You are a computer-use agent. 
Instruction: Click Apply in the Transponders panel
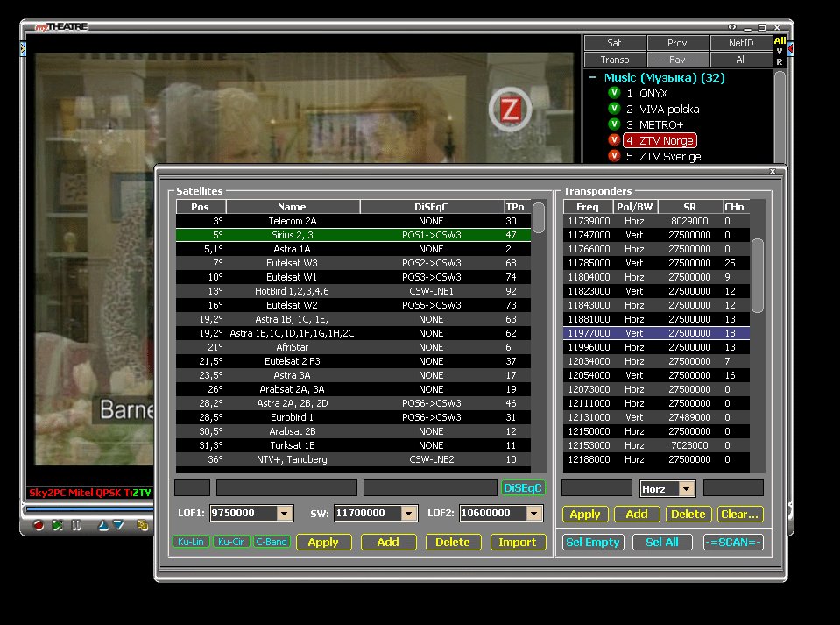585,514
